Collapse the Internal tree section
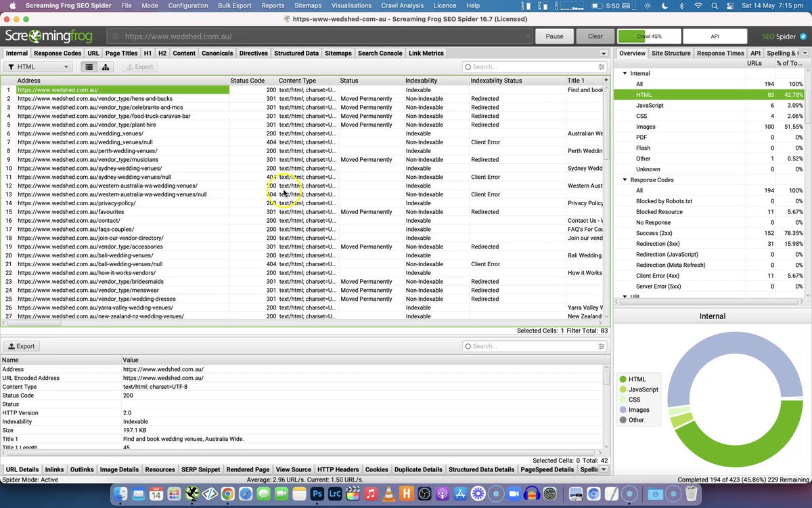 (x=625, y=73)
